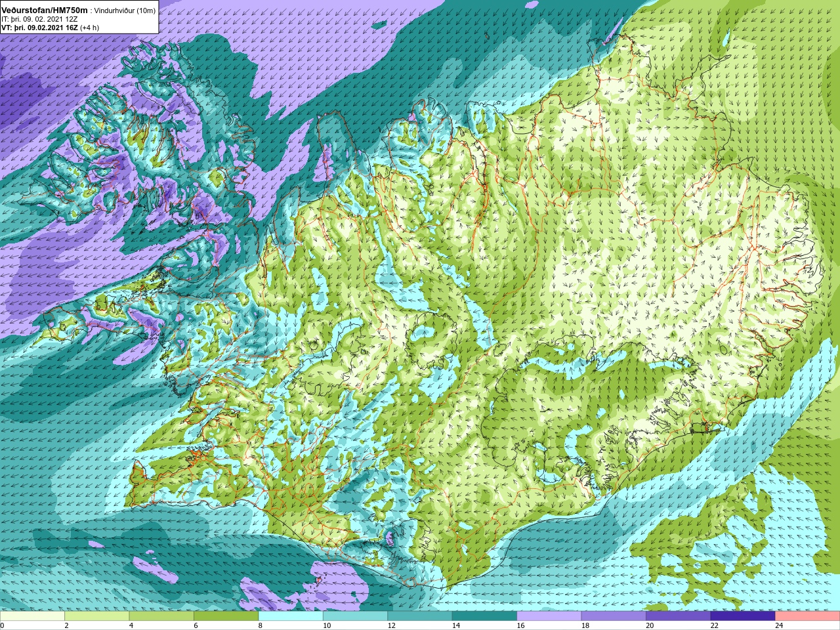This screenshot has height=630, width=840.
Task: Click the legend value label '6'
Action: tap(196, 625)
